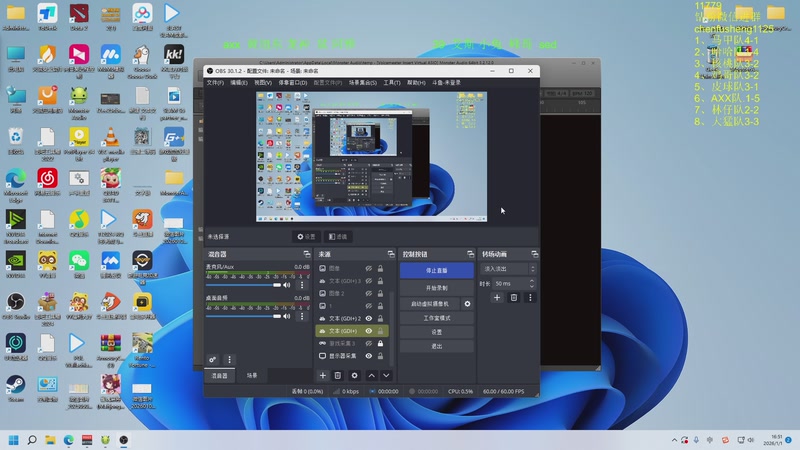Open transition three-dot properties menu
The image size is (800, 450).
[x=530, y=297]
